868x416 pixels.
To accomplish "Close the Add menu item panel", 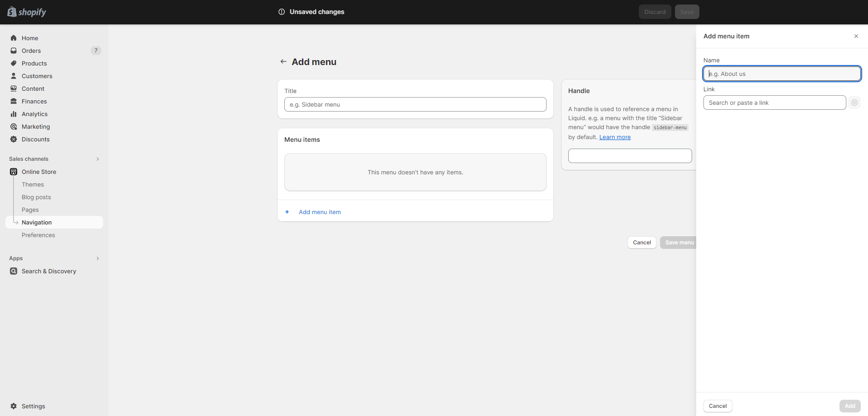I will pos(856,36).
